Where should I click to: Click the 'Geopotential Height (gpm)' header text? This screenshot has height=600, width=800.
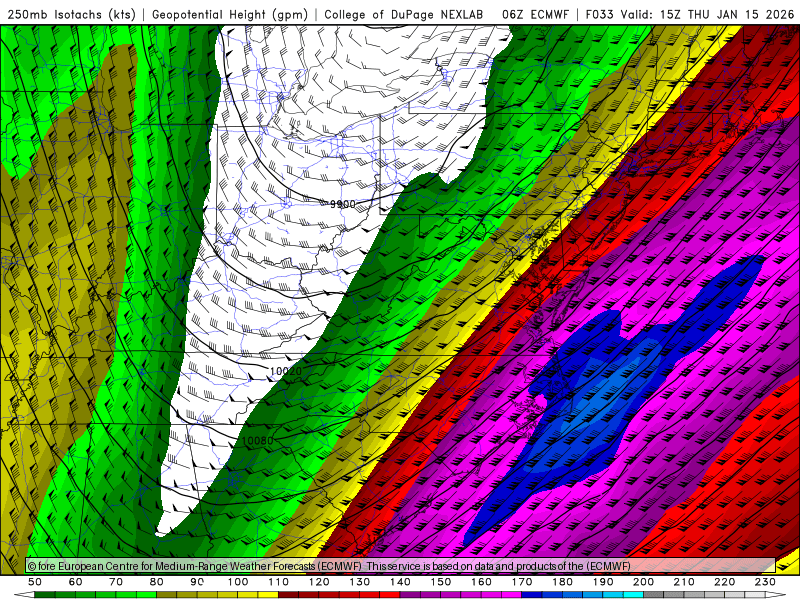coord(230,14)
